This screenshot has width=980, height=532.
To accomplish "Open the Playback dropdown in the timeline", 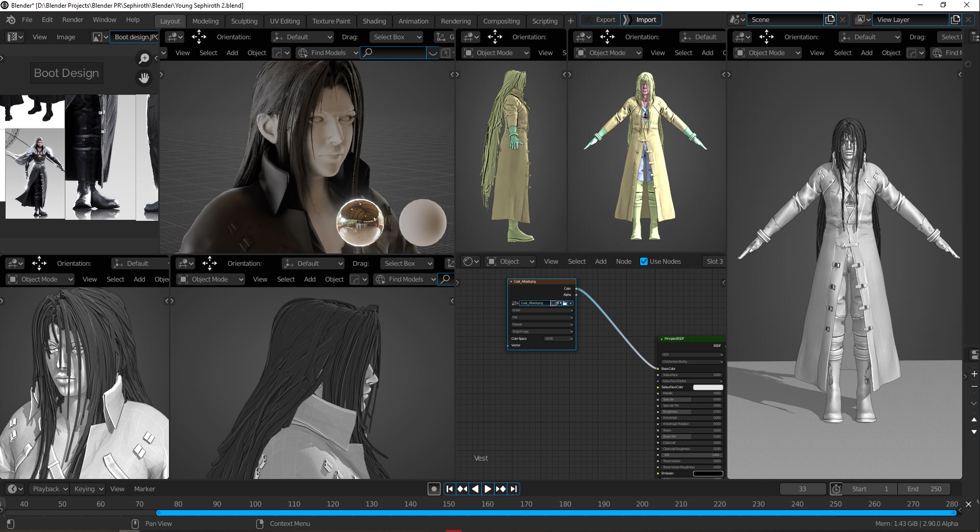I will coord(48,489).
